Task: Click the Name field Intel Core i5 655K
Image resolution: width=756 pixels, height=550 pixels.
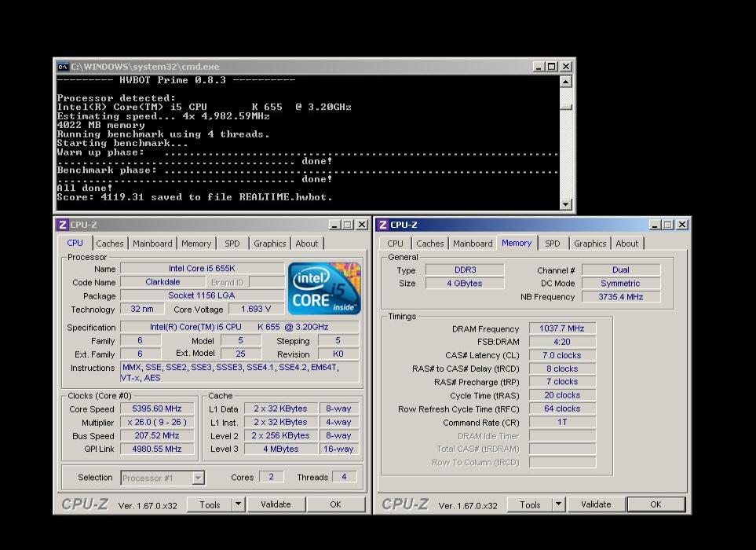Action: pos(202,268)
